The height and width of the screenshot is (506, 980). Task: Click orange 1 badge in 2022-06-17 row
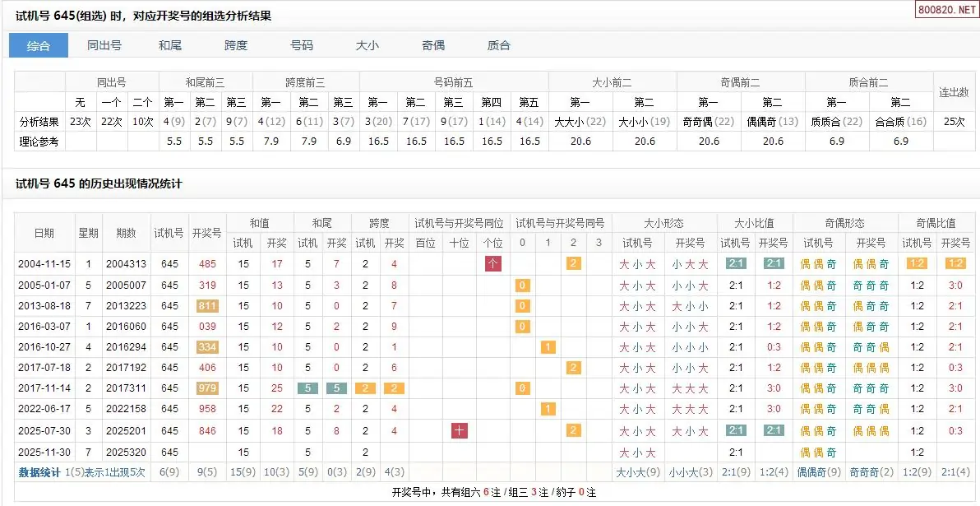(x=548, y=409)
